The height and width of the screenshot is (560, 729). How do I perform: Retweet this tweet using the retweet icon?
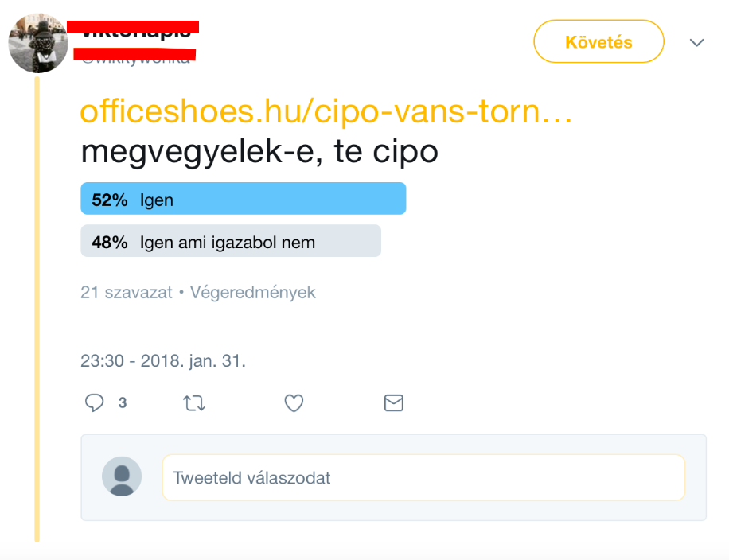tap(194, 403)
